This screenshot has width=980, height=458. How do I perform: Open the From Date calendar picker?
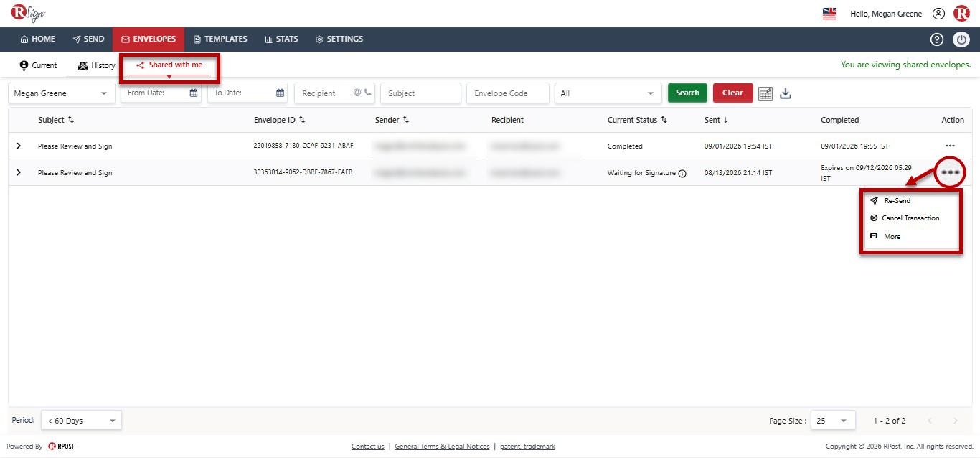194,93
